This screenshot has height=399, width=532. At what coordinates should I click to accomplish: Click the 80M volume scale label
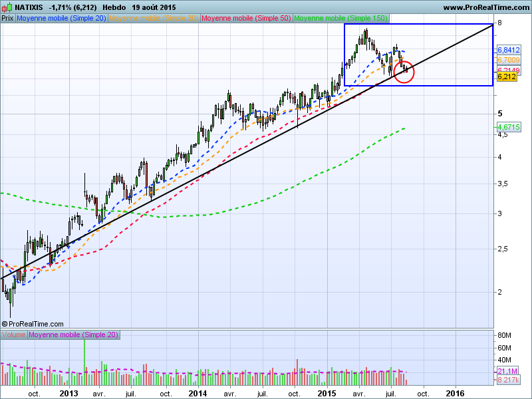coord(504,335)
